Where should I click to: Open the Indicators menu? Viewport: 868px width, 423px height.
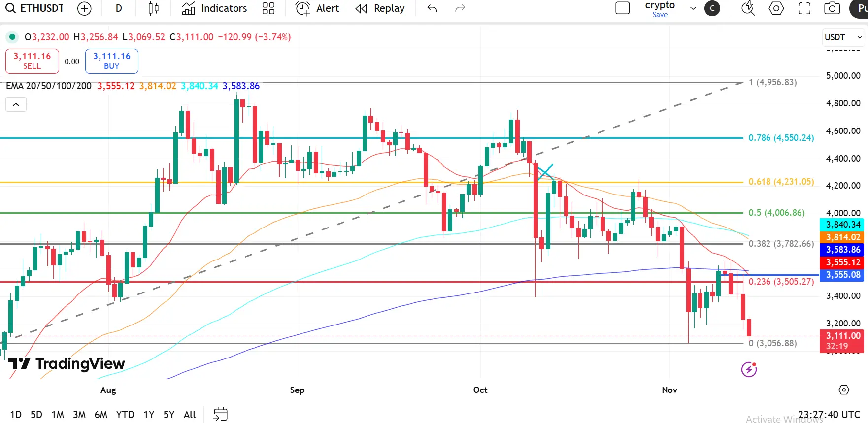point(214,8)
